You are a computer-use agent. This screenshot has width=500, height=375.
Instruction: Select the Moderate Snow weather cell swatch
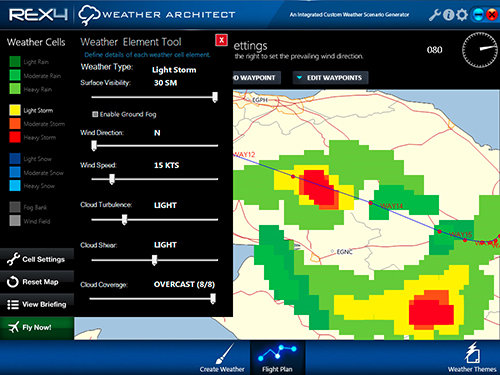coord(15,172)
